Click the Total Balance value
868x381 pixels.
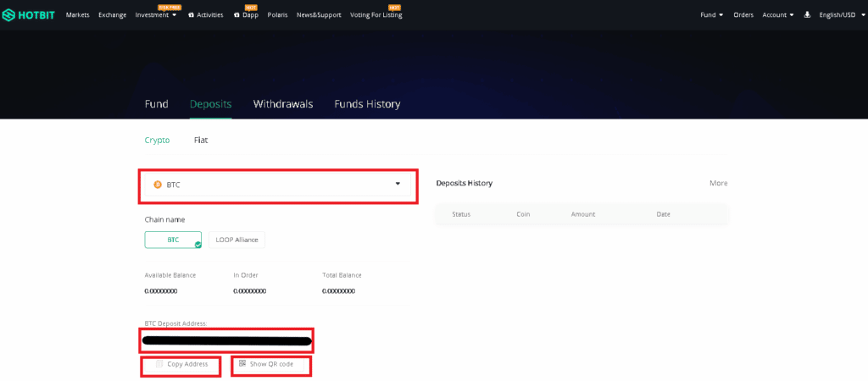(339, 291)
